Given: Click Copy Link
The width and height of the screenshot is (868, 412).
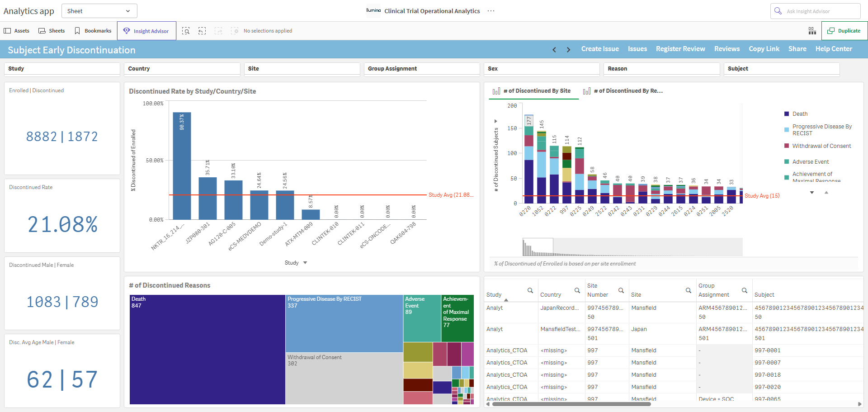Looking at the screenshot, I should pyautogui.click(x=764, y=49).
